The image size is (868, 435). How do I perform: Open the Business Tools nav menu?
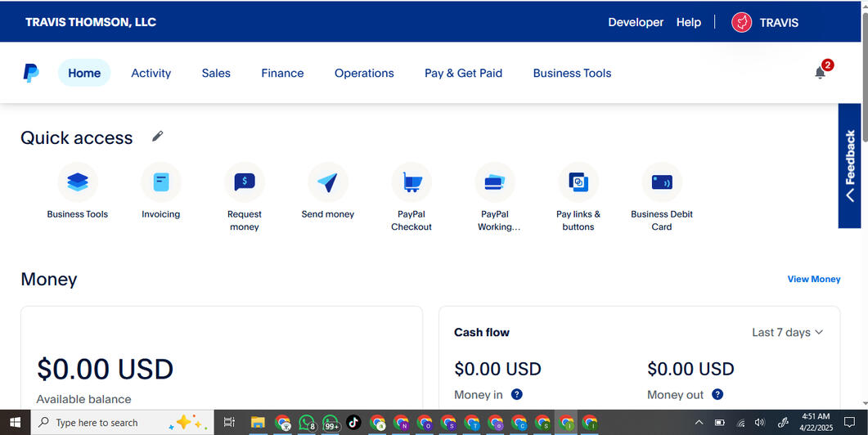pos(572,73)
